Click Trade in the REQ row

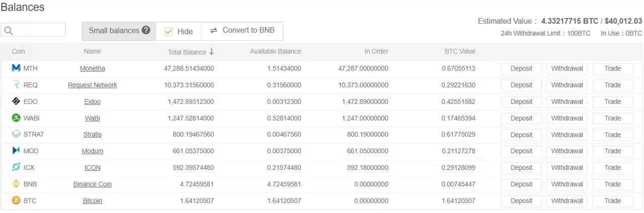click(x=613, y=85)
